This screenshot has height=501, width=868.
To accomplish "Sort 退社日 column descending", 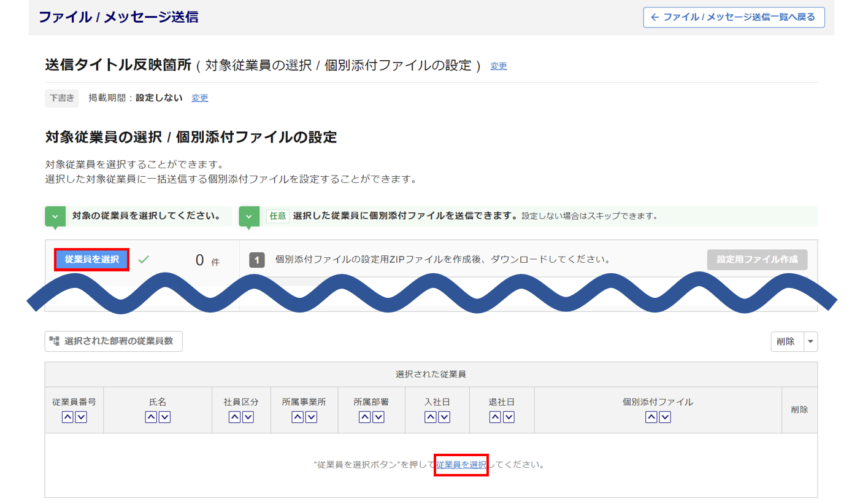I will click(509, 417).
